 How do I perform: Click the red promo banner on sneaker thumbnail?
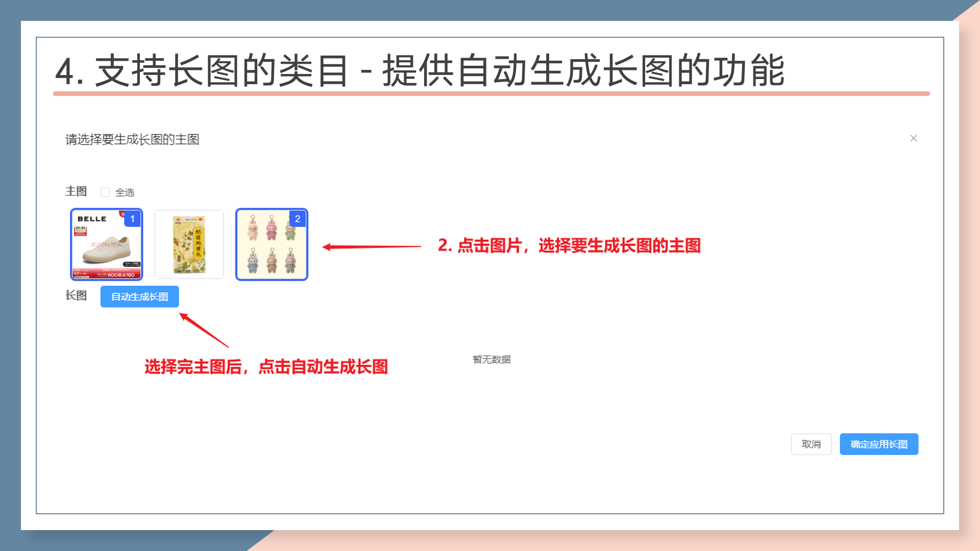pyautogui.click(x=106, y=274)
